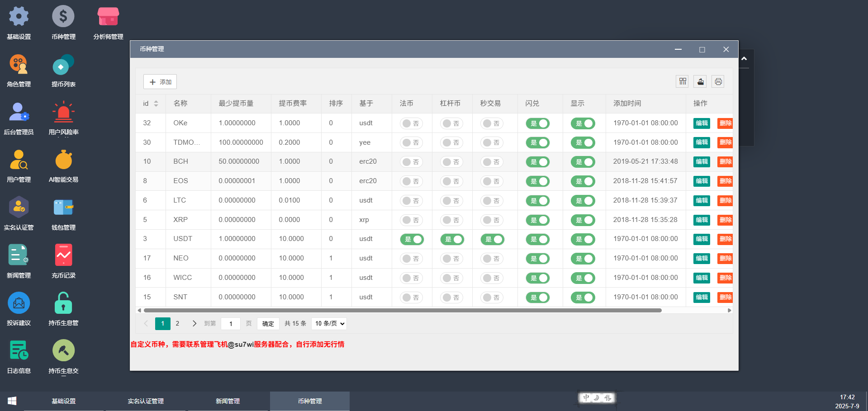Open the 用户风险率 alarm icon

63,113
